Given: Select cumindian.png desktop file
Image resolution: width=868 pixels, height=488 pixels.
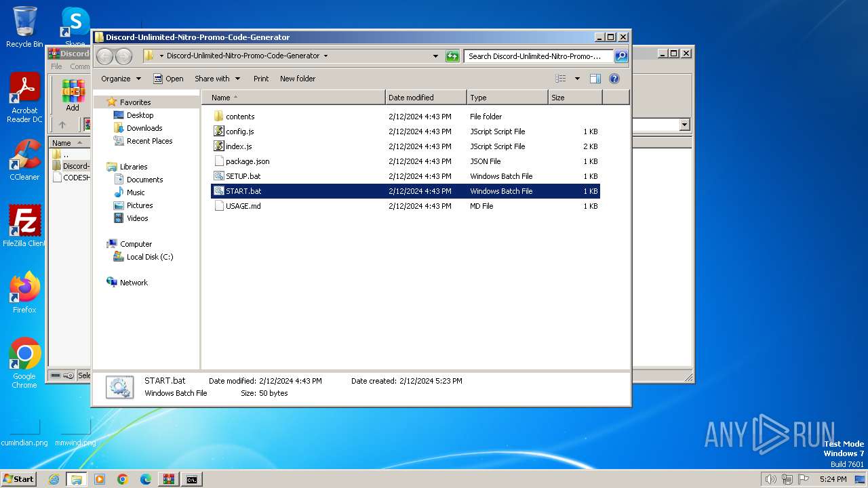Looking at the screenshot, I should 24,434.
